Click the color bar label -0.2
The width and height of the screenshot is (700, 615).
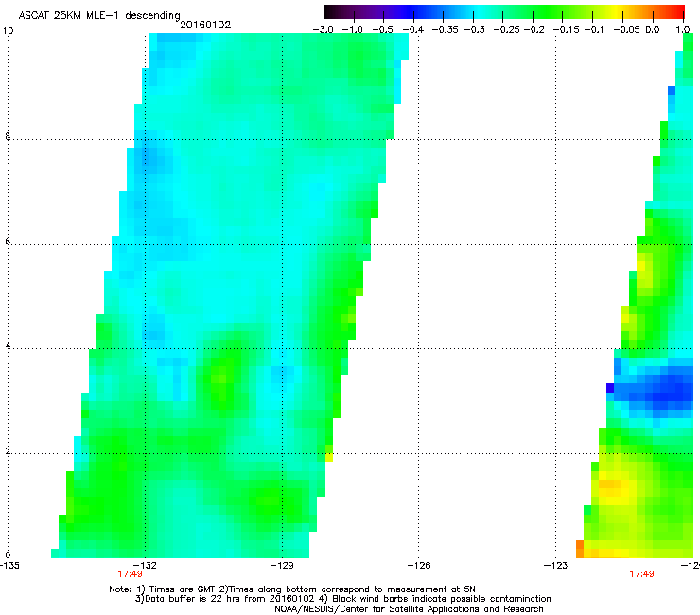point(534,30)
